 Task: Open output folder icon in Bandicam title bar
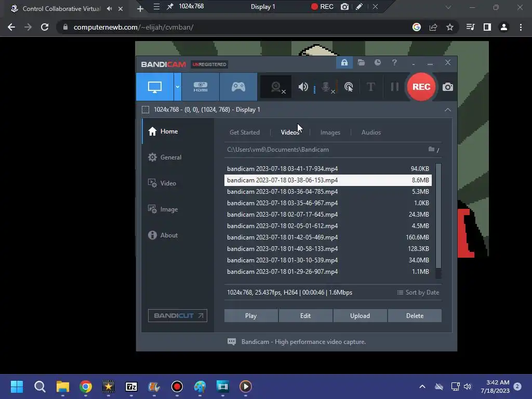[361, 62]
